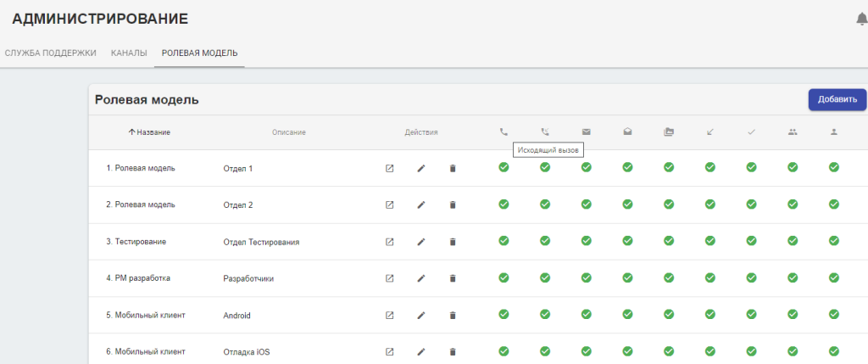This screenshot has height=364, width=868.
Task: Click the closed envelope column header icon
Action: 586,132
